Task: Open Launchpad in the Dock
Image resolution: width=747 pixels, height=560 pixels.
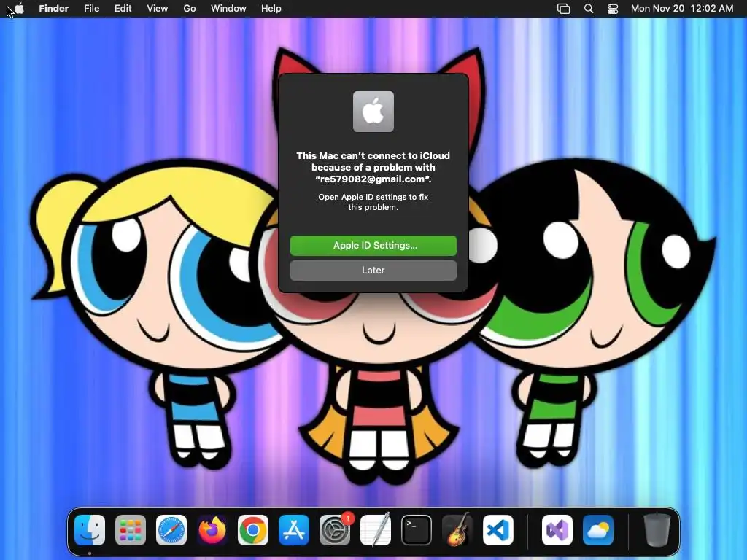Action: (131, 529)
